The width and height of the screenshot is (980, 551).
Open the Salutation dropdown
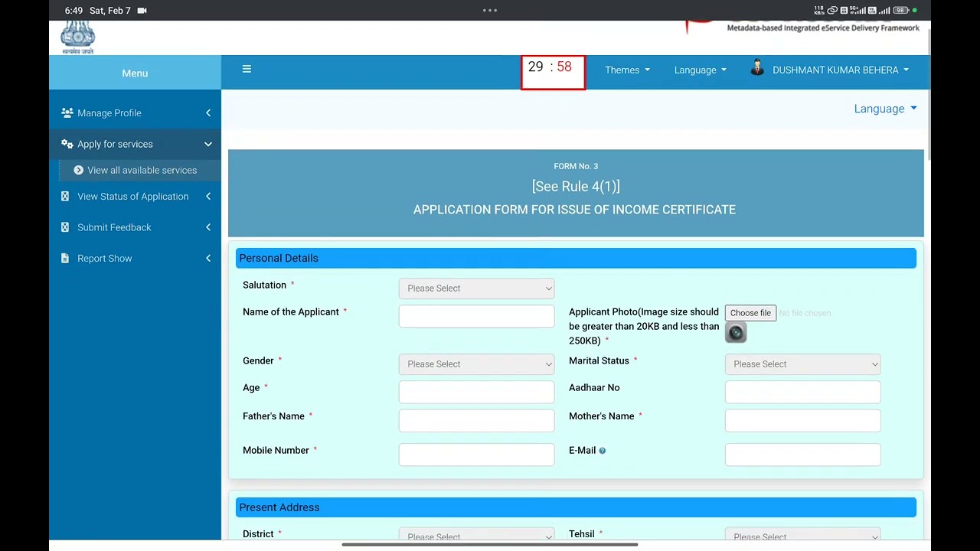(476, 289)
